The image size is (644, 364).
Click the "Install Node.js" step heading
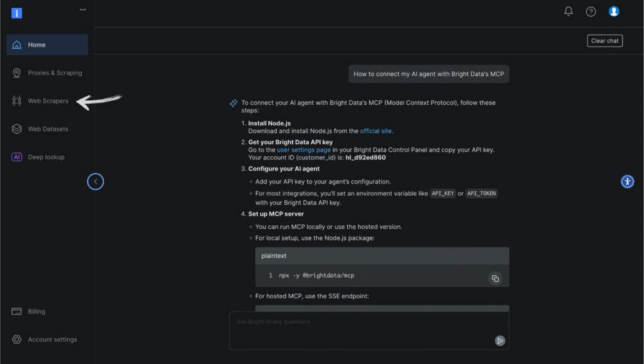[269, 123]
